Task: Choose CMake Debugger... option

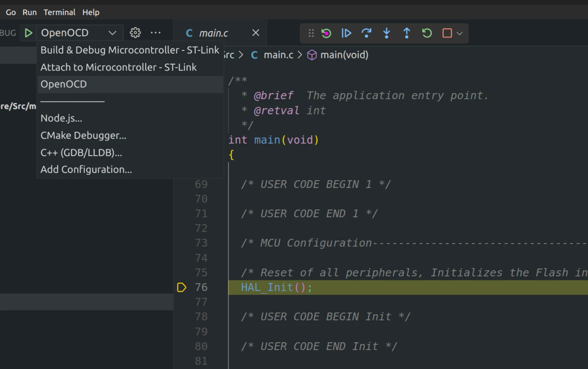Action: [x=130, y=136]
